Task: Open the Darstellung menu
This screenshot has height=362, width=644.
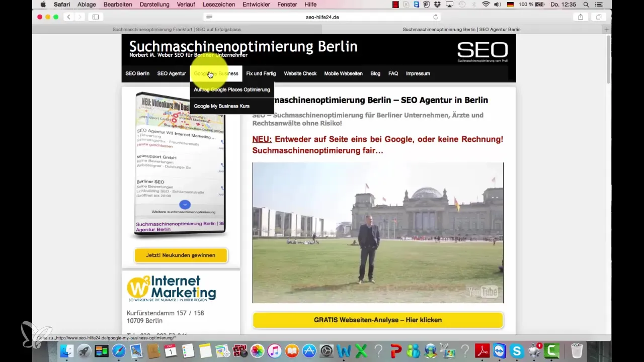Action: click(x=155, y=5)
